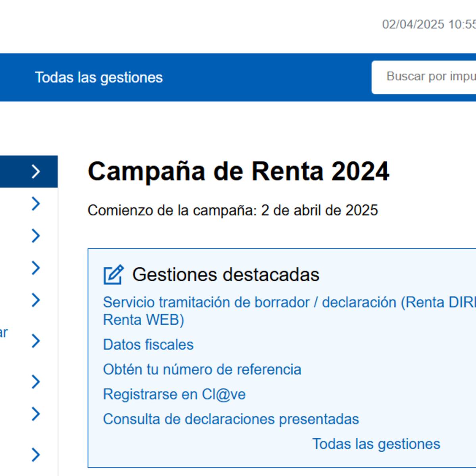476x476 pixels.
Task: Expand the second-to-last sidebar chevron
Action: click(x=36, y=414)
